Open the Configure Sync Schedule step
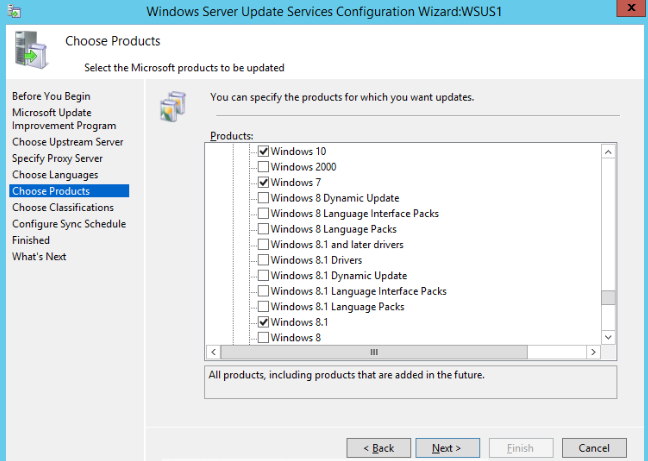Screen dimensions: 648x461 (x=69, y=224)
